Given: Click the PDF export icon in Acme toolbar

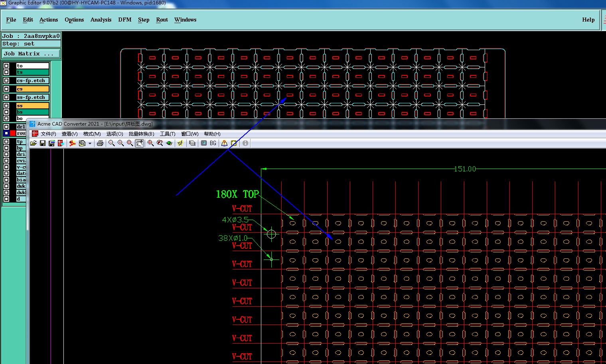Looking at the screenshot, I should 72,143.
